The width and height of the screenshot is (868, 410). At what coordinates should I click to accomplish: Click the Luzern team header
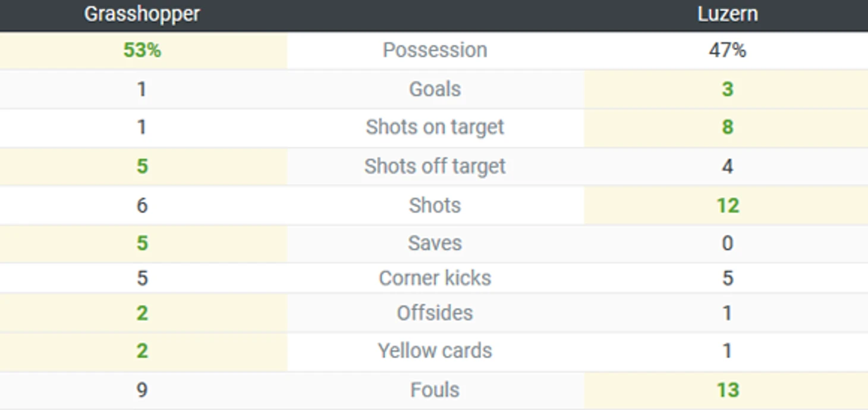point(727,14)
